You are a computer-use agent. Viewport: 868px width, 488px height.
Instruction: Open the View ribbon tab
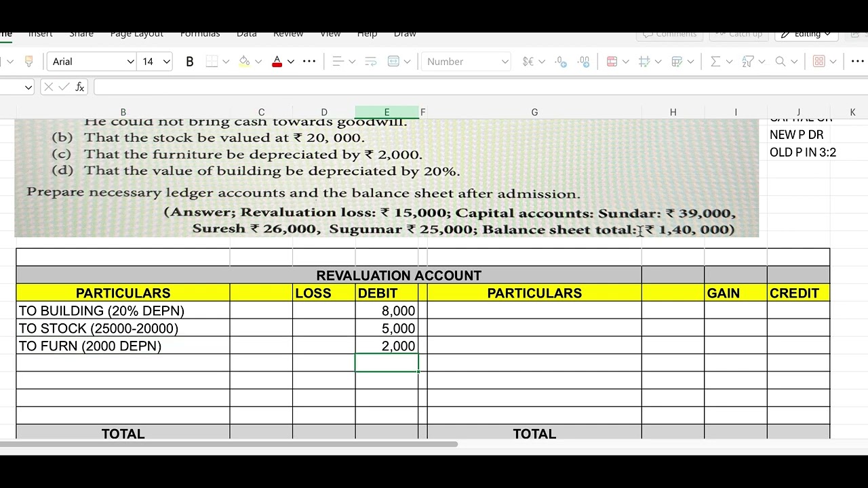(x=330, y=34)
